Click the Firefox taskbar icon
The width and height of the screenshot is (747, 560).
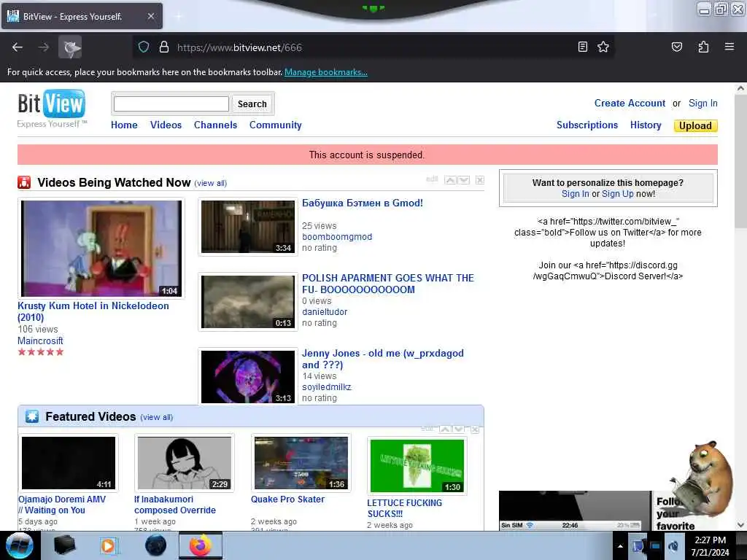point(201,545)
